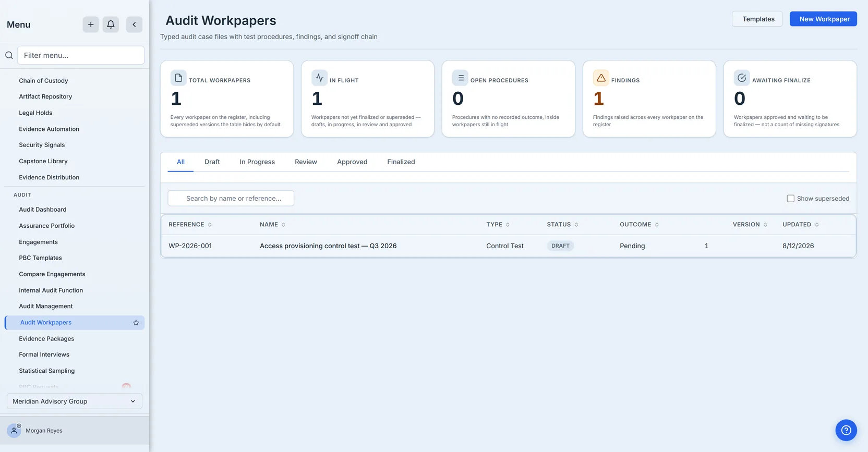
Task: Click the Total Workpapers document icon
Action: click(178, 78)
